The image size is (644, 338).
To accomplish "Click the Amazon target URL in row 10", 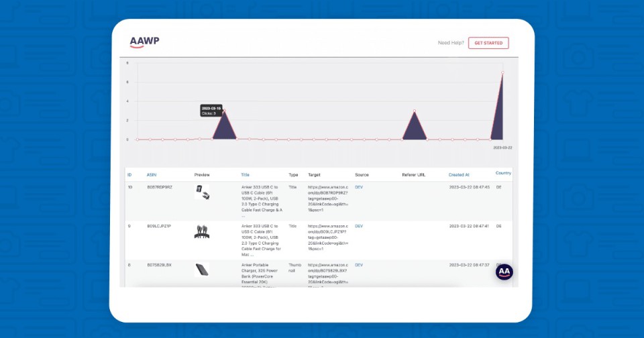I will click(326, 199).
